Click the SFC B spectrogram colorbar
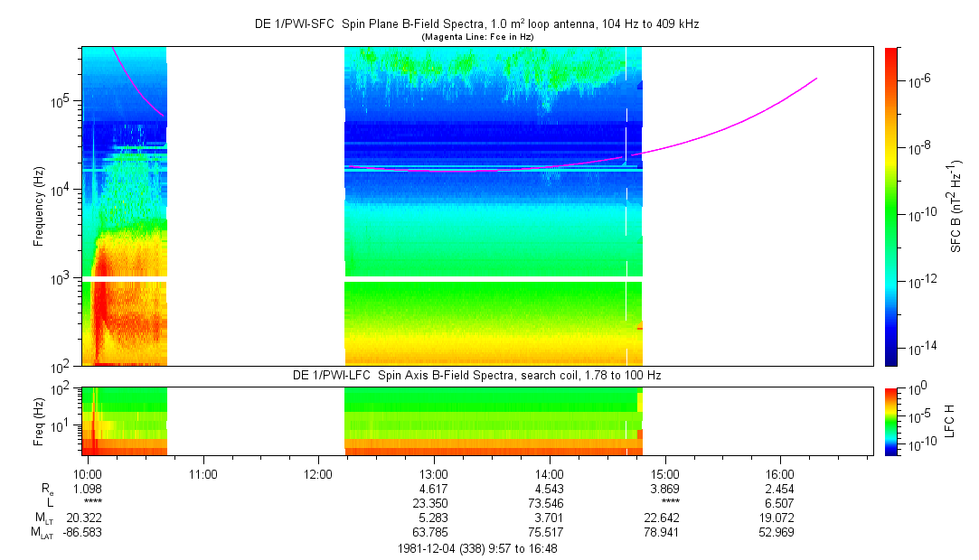 pos(892,206)
